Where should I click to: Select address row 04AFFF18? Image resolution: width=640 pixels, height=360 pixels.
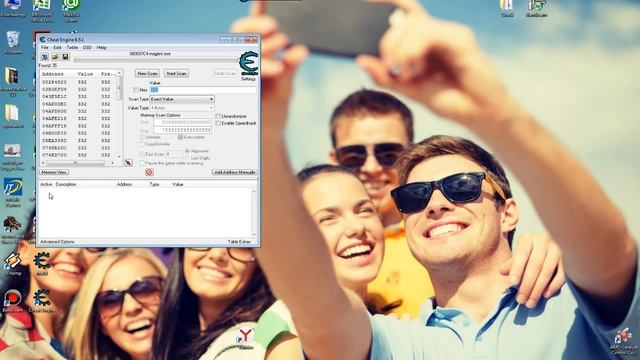click(x=79, y=126)
